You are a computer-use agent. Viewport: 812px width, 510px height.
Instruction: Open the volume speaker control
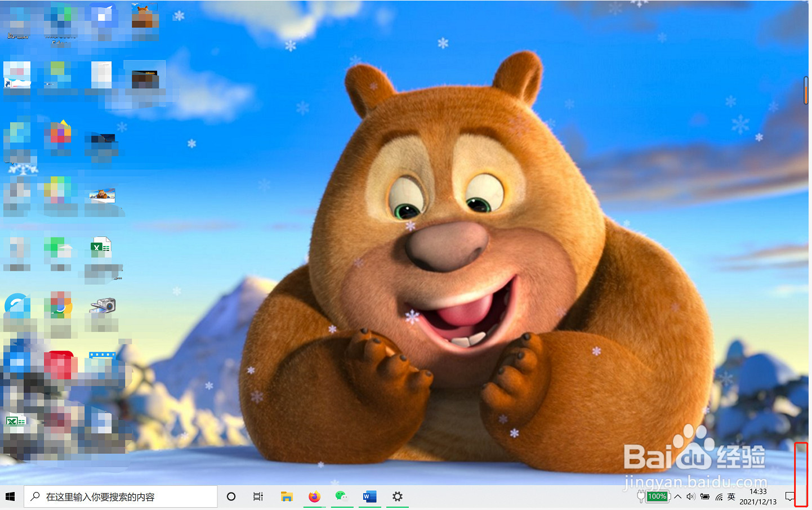691,496
